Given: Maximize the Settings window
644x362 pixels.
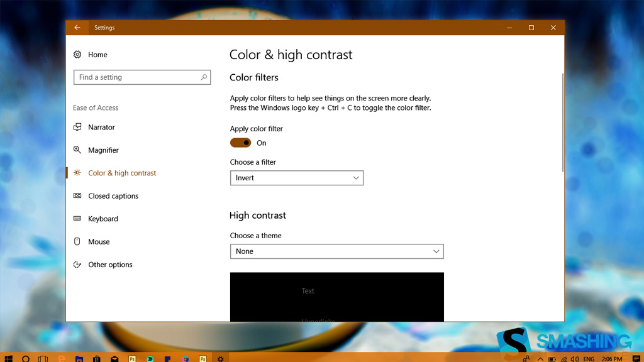Looking at the screenshot, I should pyautogui.click(x=531, y=28).
